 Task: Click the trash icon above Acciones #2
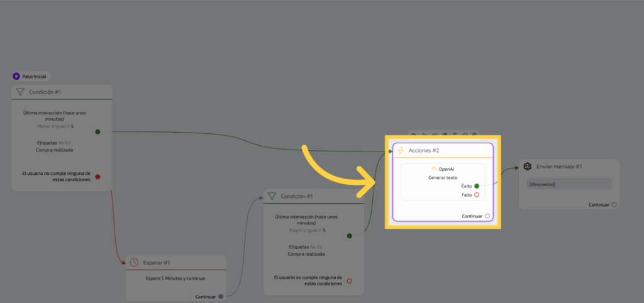[x=475, y=134]
